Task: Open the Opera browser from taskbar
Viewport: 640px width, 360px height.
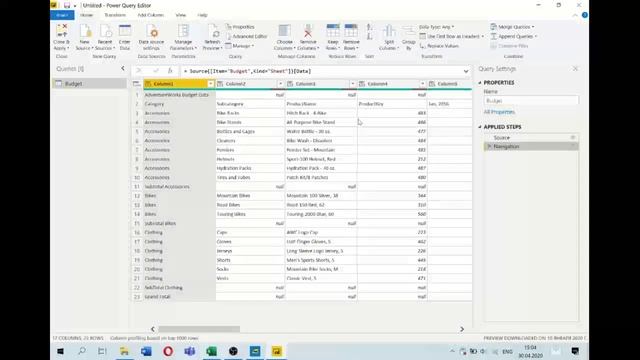Action: tap(168, 351)
